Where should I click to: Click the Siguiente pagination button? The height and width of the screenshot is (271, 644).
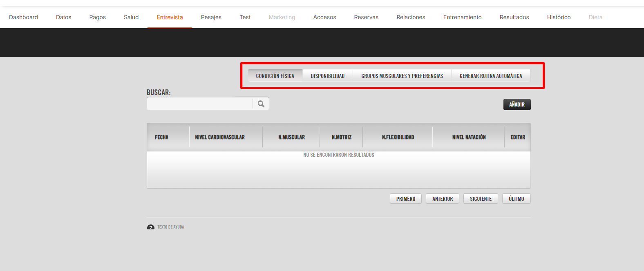pyautogui.click(x=481, y=199)
